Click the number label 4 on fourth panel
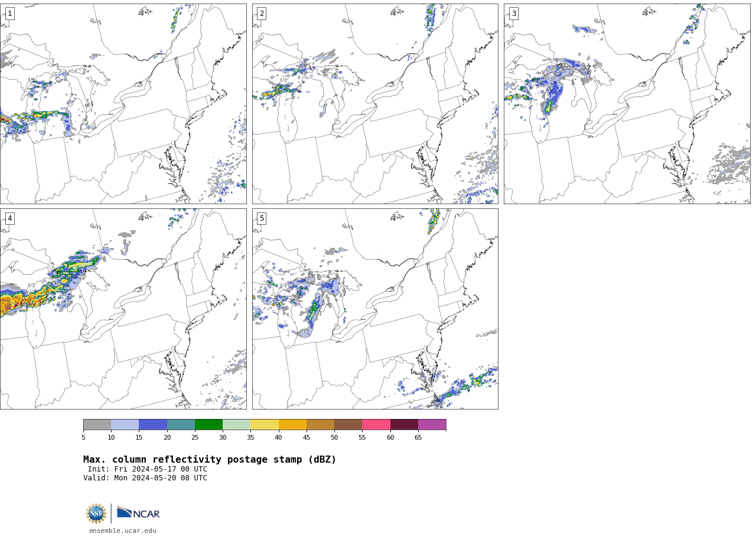This screenshot has width=756, height=537. [9, 218]
